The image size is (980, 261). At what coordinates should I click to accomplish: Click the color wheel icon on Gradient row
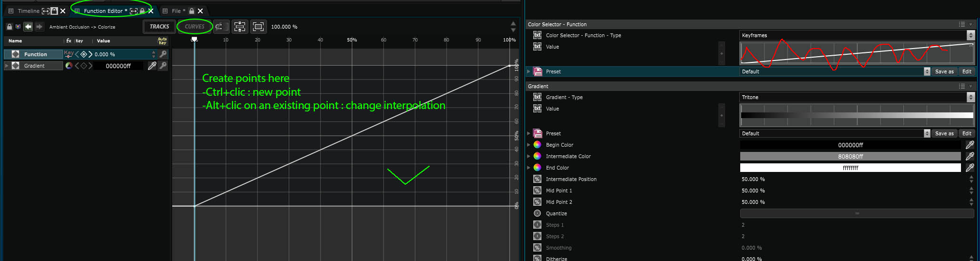point(69,66)
